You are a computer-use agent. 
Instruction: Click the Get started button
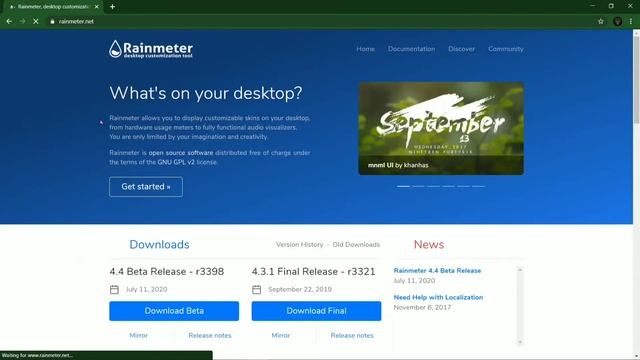tap(146, 187)
